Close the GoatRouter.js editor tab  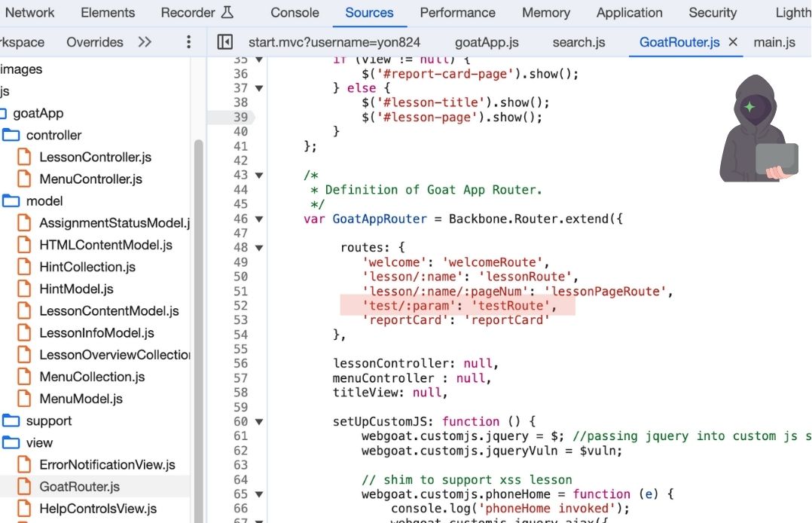coord(733,42)
